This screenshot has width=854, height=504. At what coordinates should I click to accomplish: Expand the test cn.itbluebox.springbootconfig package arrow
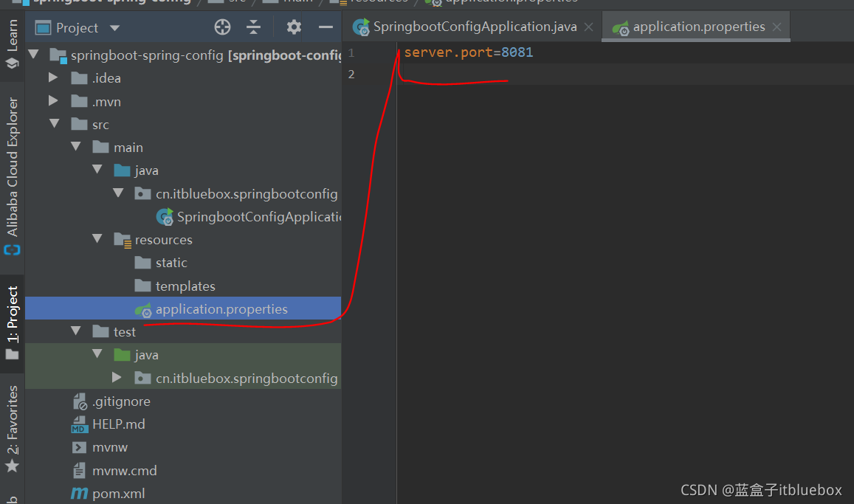point(117,377)
